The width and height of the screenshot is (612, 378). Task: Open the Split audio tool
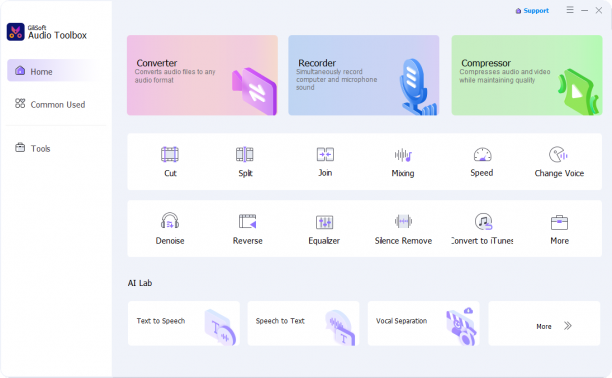point(245,162)
